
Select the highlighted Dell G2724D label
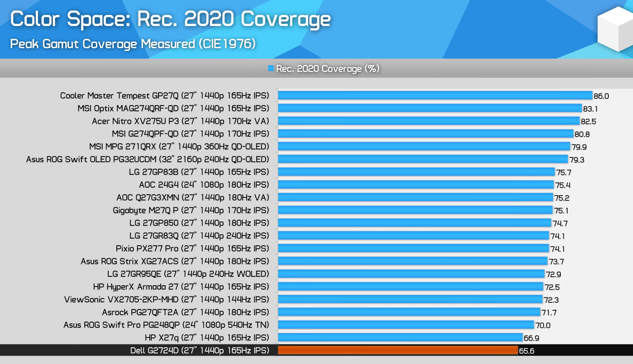[200, 350]
